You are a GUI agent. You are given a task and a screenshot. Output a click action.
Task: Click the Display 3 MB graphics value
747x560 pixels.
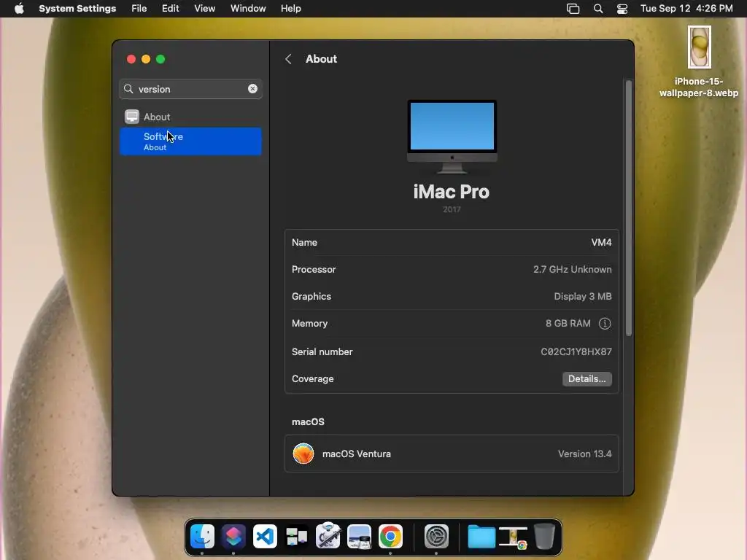point(583,296)
